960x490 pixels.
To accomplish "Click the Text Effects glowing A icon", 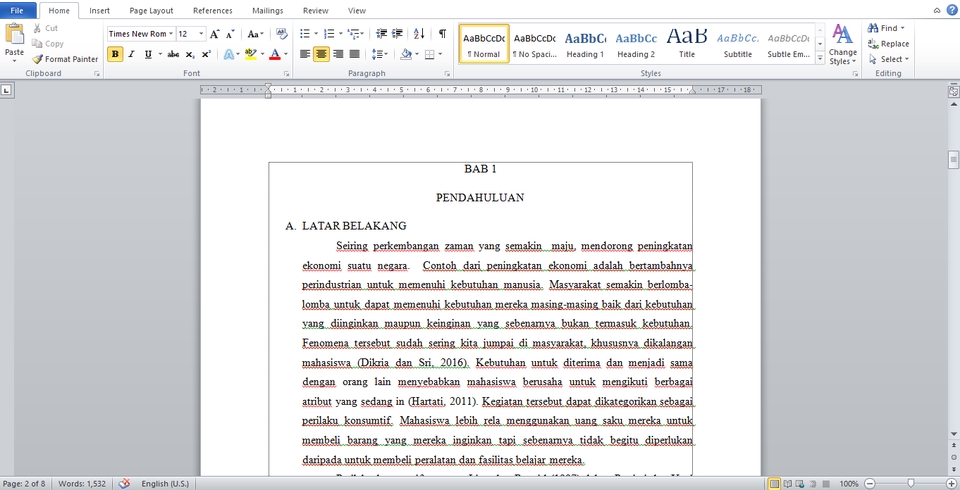I will tap(228, 54).
